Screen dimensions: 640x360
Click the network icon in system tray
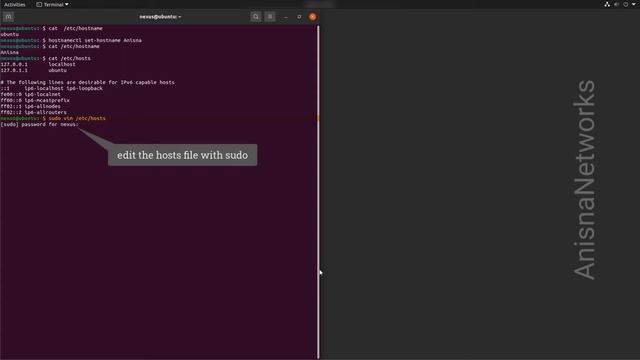coord(607,4)
